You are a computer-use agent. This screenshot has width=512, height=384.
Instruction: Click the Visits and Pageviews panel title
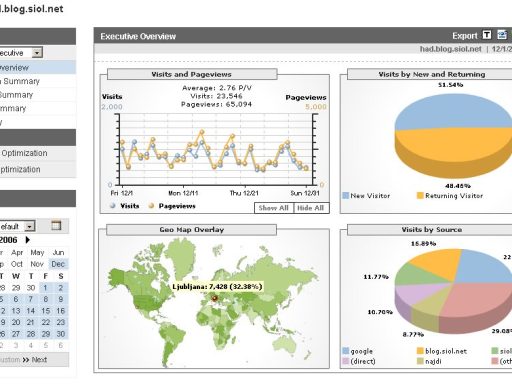click(x=191, y=74)
